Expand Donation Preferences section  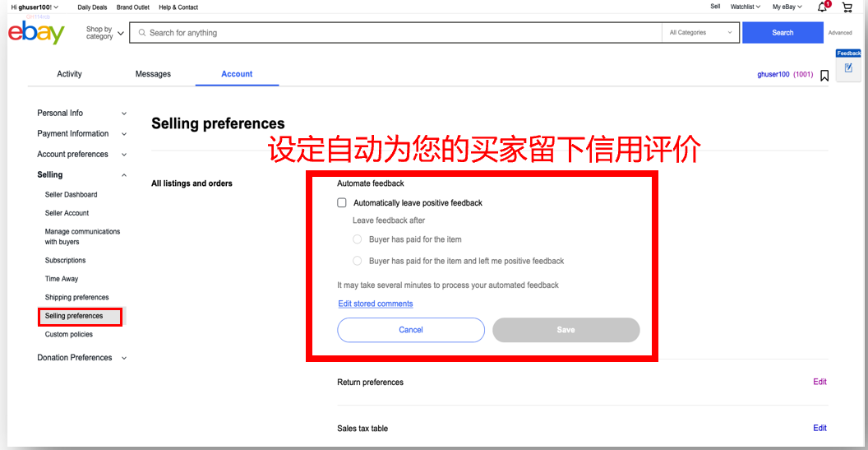(x=82, y=358)
